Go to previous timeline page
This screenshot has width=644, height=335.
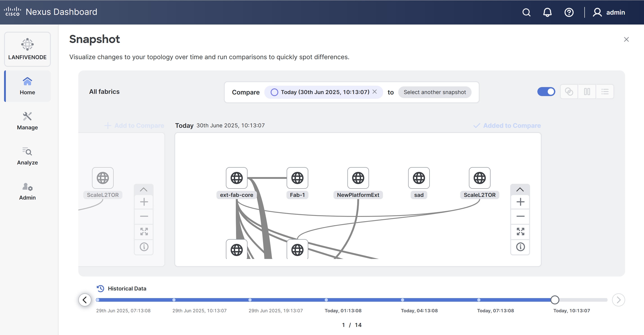[85, 299]
